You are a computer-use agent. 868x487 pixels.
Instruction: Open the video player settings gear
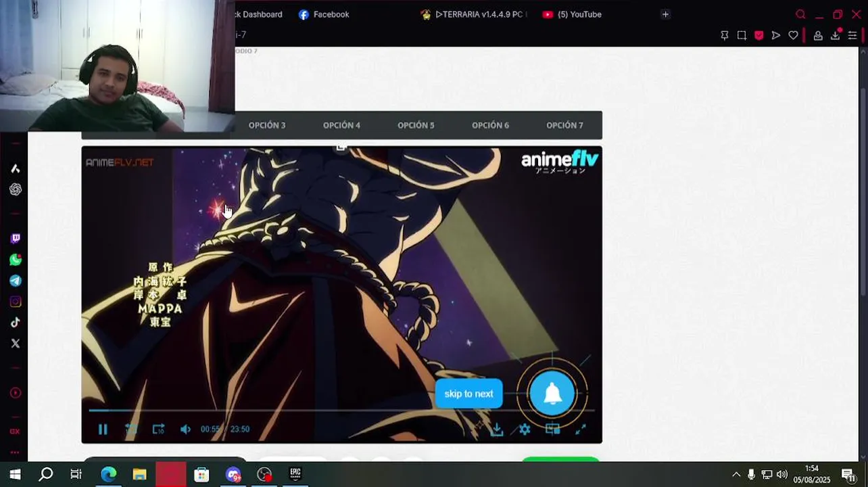tap(525, 429)
